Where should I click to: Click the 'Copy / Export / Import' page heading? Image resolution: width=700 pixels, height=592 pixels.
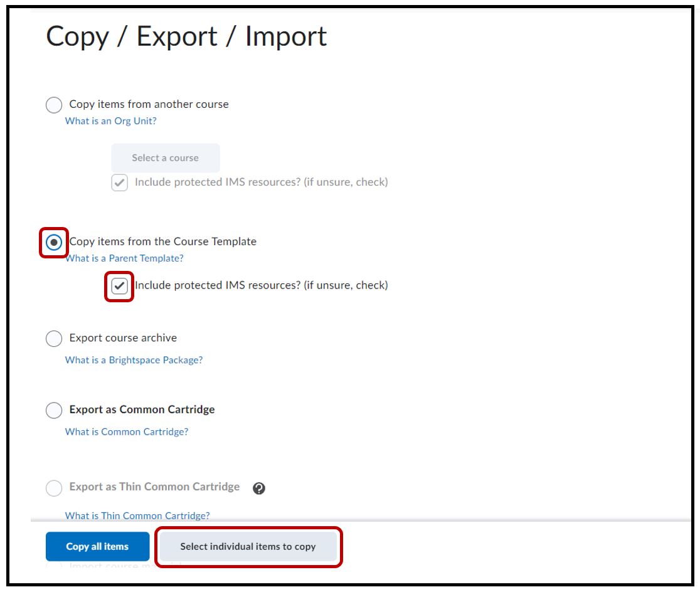coord(186,36)
